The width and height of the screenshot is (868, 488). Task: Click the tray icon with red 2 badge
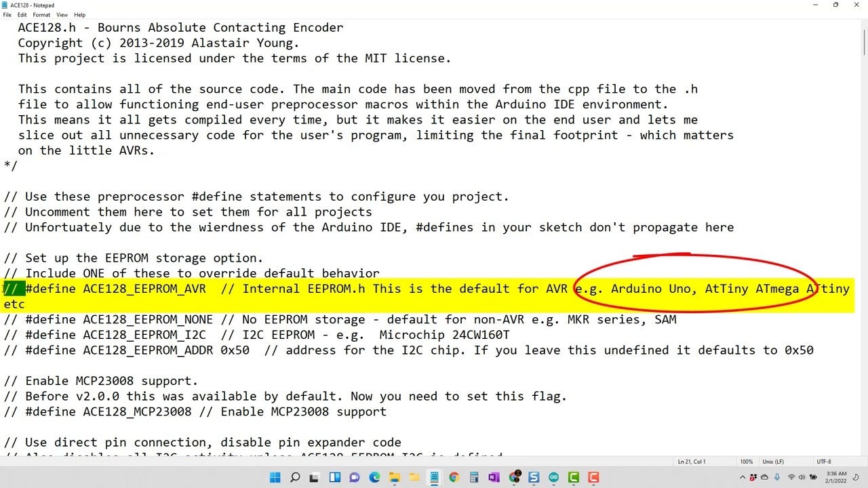(753, 477)
